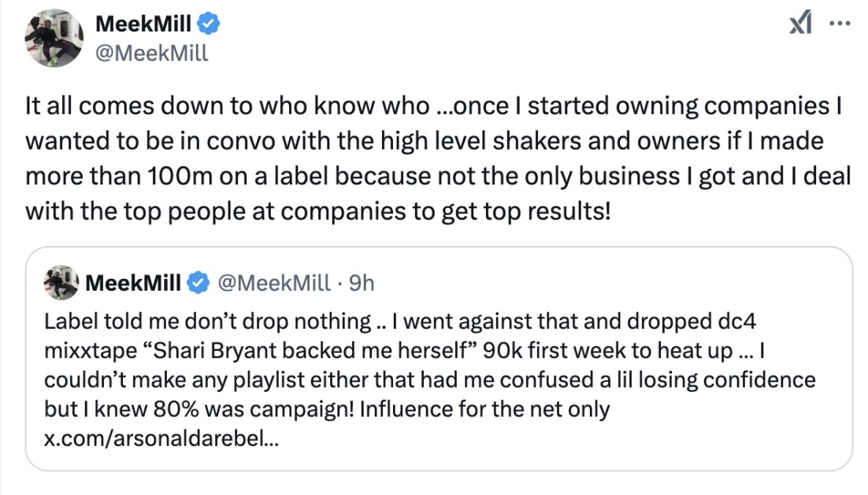Click the bold MeekMill name in the quoted post

(133, 283)
